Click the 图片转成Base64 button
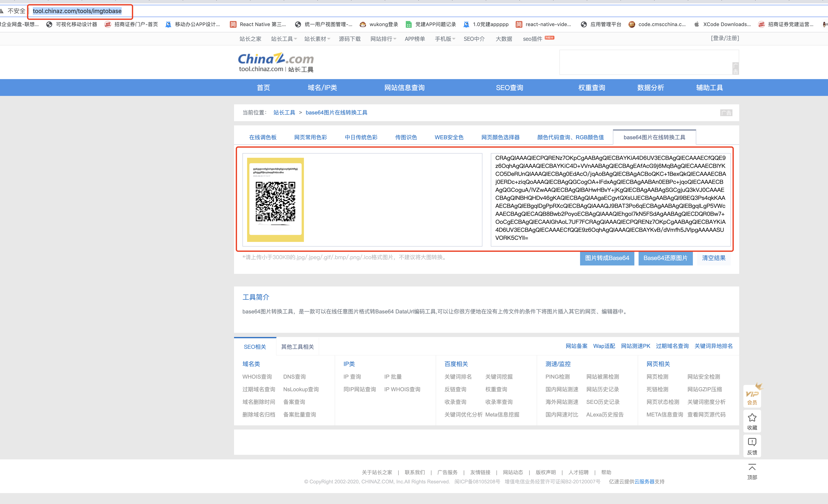 [607, 258]
